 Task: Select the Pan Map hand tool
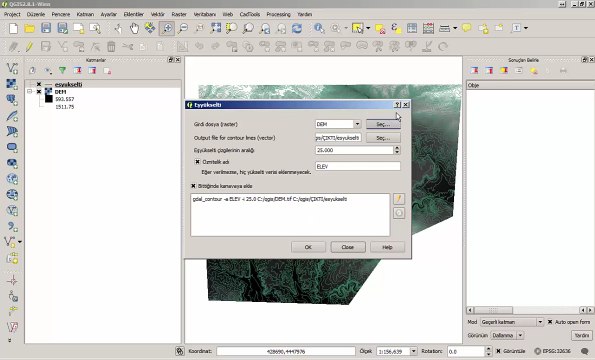tap(134, 28)
